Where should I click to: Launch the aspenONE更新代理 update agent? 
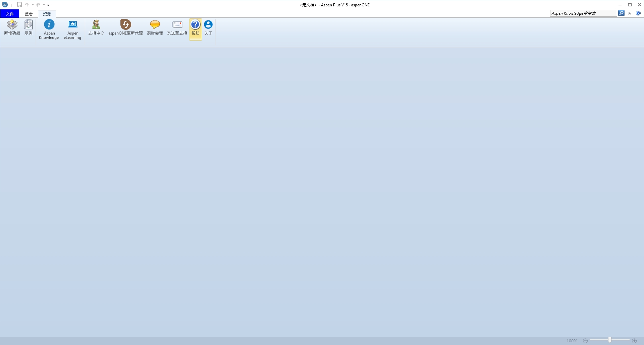click(x=125, y=27)
